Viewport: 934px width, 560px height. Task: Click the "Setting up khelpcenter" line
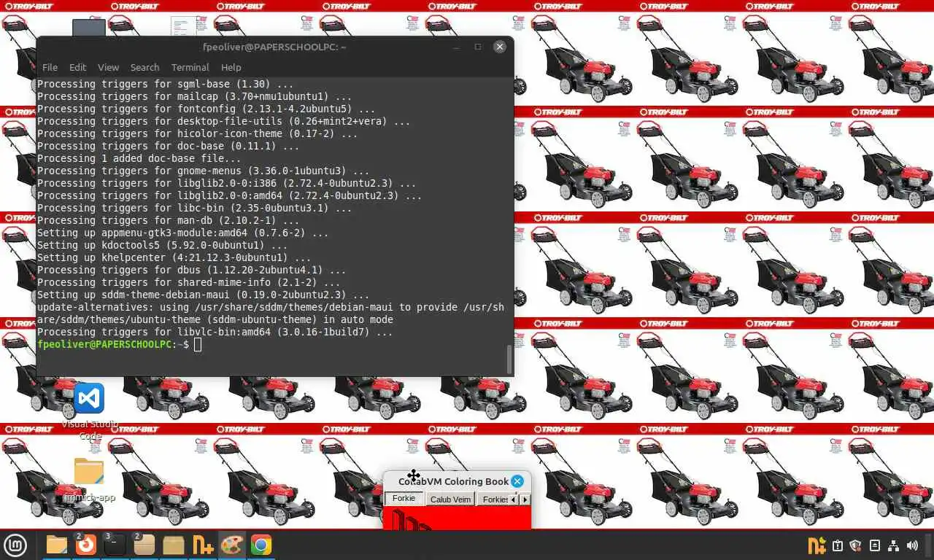tap(174, 257)
